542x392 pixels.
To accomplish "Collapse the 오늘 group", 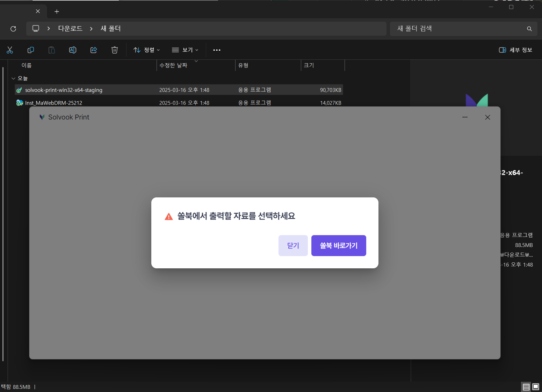I will [13, 78].
